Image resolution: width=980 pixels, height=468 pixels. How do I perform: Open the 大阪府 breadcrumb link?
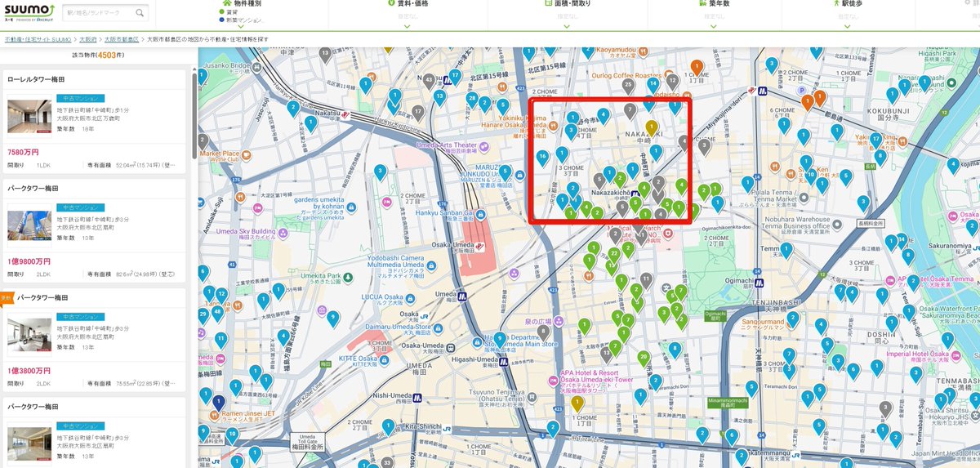point(88,38)
